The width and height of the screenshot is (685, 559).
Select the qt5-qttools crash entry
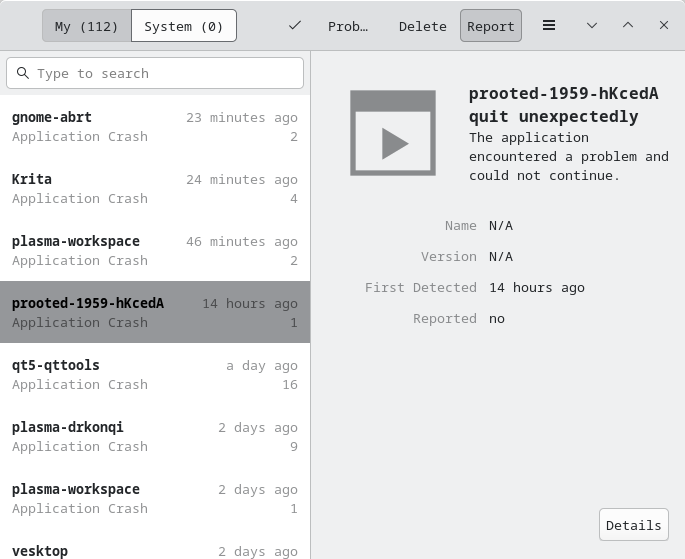pos(155,374)
